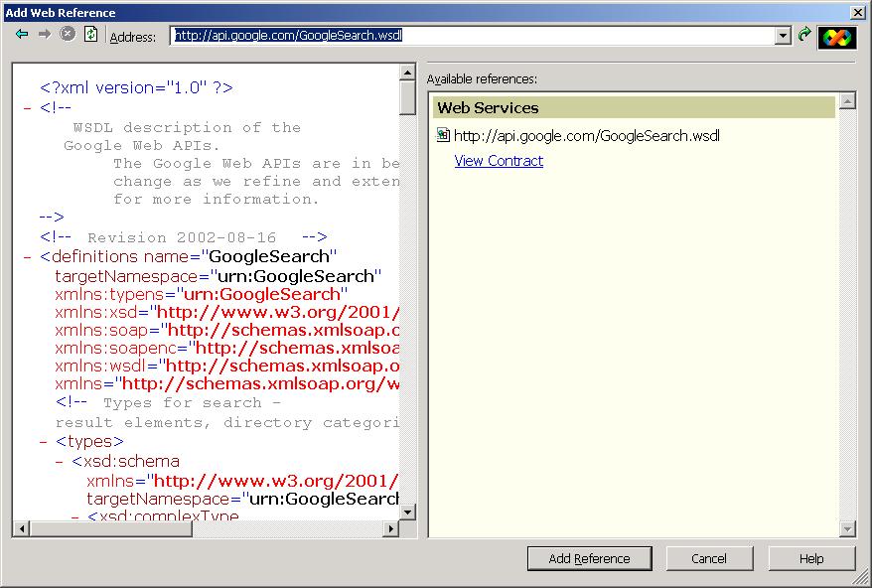Image resolution: width=872 pixels, height=588 pixels.
Task: Collapse the types node
Action: (44, 442)
